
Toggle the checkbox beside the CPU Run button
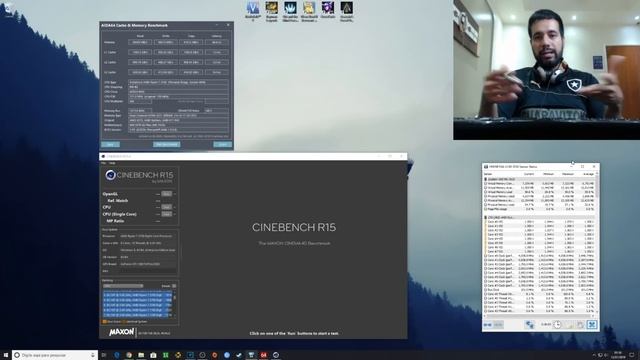point(175,207)
